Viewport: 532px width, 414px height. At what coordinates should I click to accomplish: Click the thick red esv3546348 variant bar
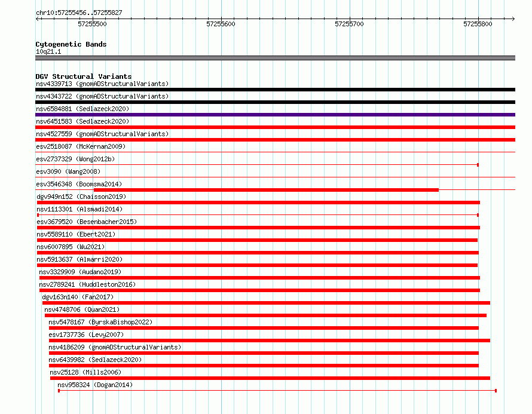click(x=266, y=190)
